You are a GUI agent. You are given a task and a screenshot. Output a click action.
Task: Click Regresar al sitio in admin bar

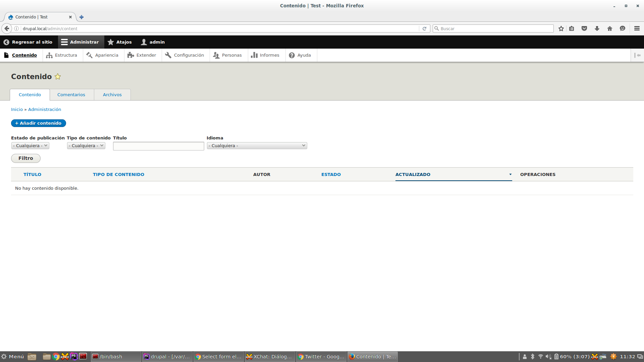pos(28,42)
